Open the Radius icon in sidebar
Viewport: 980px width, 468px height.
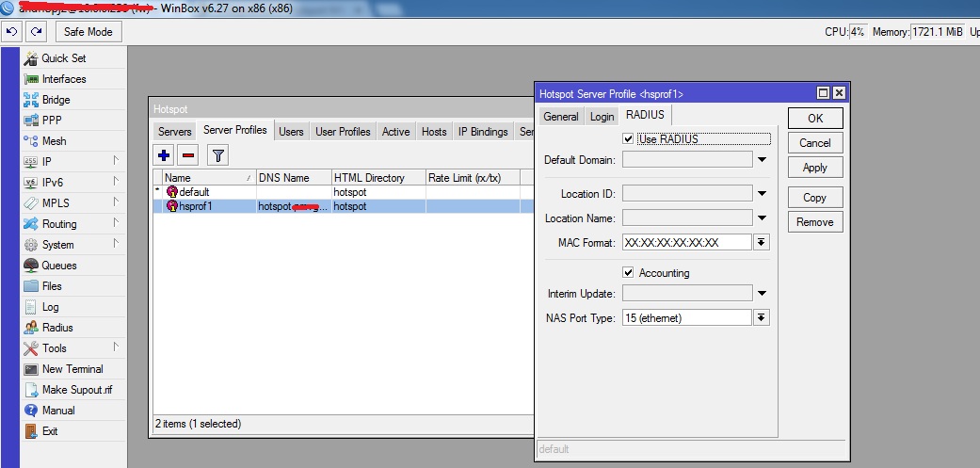31,328
